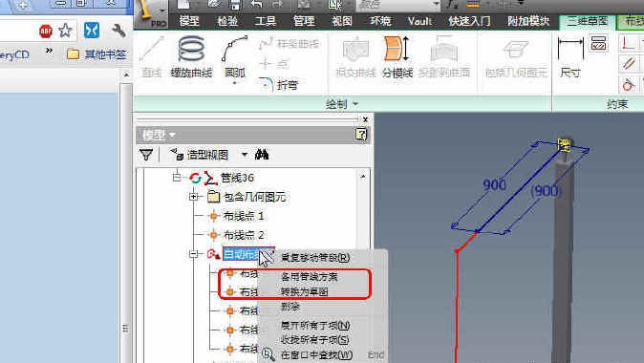Screen dimensions: 644x363
Task: Select the Include Geometry (包括几何图元) tool
Action: click(x=516, y=57)
